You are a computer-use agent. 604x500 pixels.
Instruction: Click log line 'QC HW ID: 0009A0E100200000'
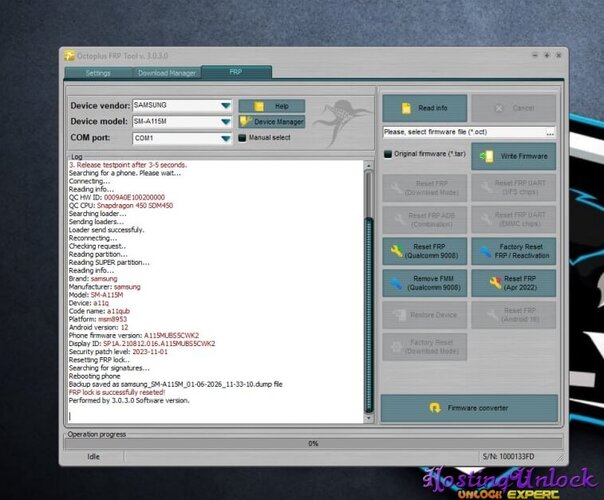[x=117, y=197]
